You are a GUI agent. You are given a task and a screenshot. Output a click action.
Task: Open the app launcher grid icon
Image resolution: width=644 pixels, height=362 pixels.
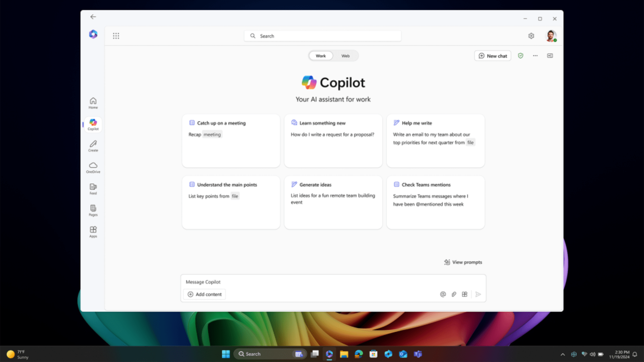tap(116, 36)
